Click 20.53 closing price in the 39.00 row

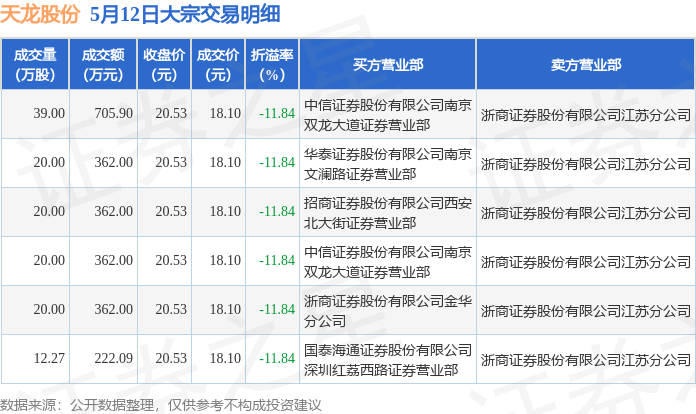[x=171, y=114]
